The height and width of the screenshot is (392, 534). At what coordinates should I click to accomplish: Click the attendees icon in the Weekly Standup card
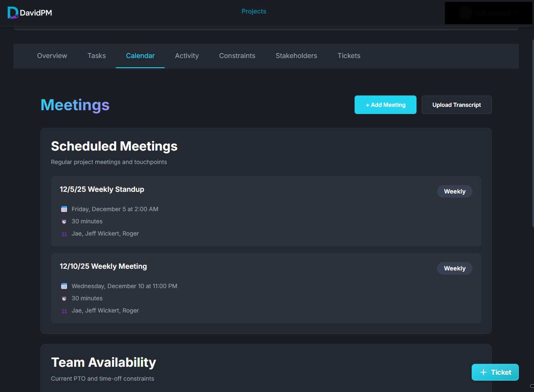coord(64,233)
